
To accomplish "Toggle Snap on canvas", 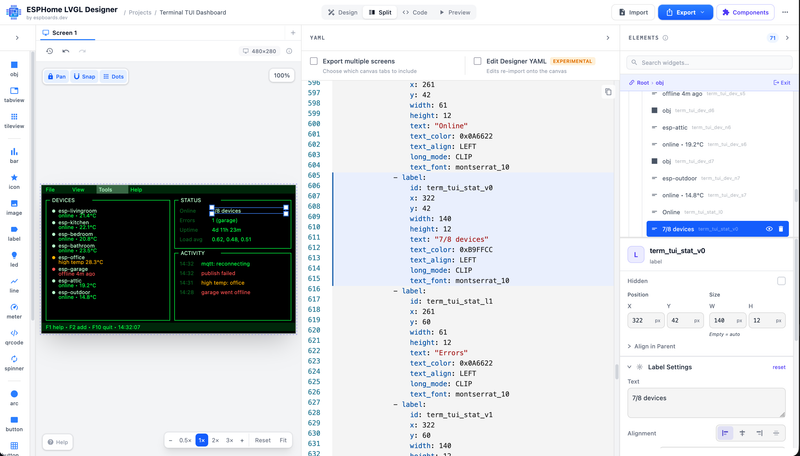I will click(x=84, y=77).
